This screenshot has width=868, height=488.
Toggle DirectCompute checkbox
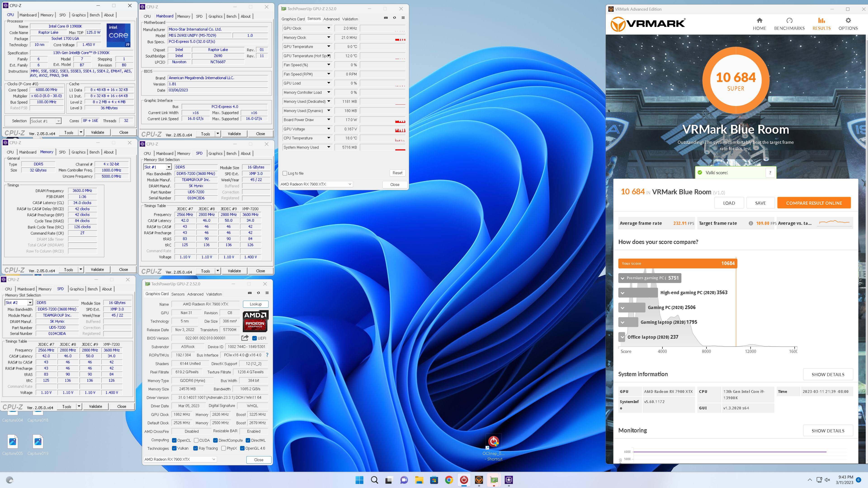(x=215, y=440)
